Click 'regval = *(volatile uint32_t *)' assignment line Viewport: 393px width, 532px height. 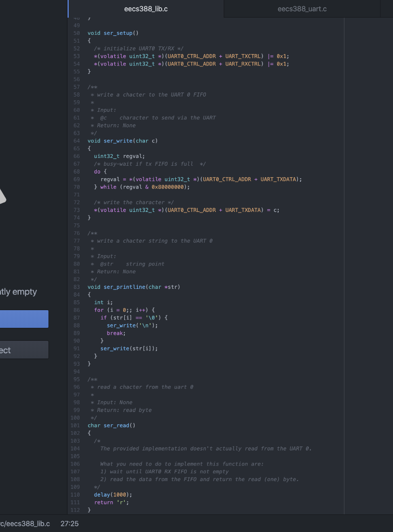(201, 179)
